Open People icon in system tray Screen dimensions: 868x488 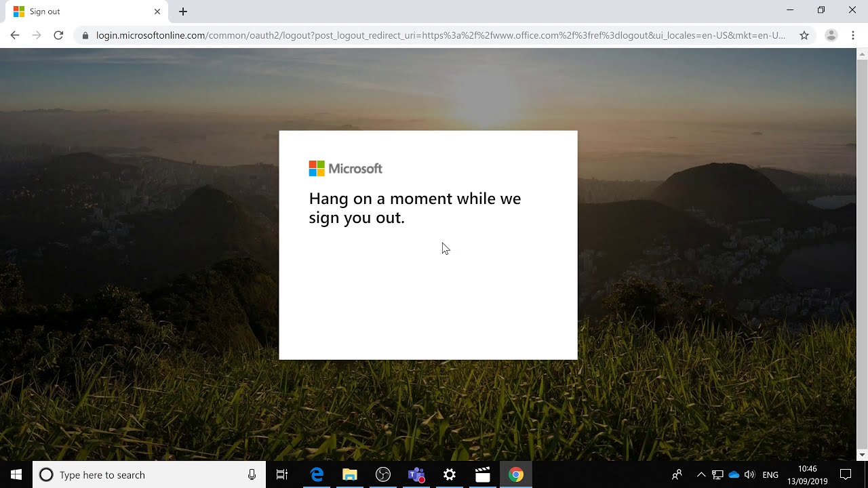pos(677,474)
